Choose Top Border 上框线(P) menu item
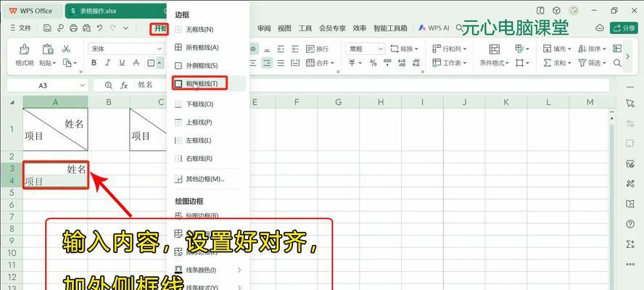 208,123
